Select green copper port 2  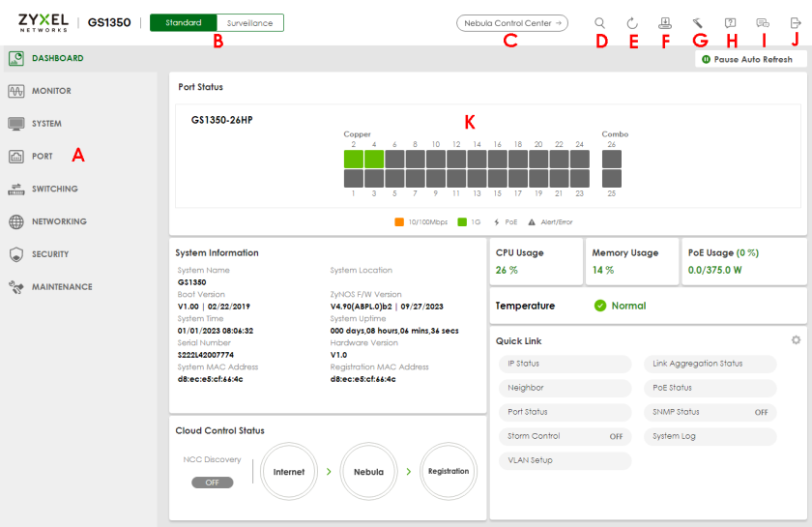pyautogui.click(x=354, y=160)
